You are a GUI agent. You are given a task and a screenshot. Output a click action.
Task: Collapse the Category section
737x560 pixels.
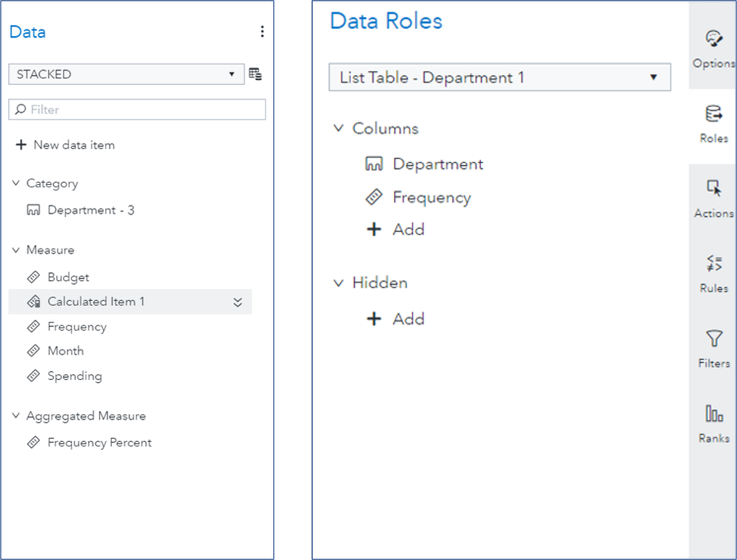pos(16,183)
